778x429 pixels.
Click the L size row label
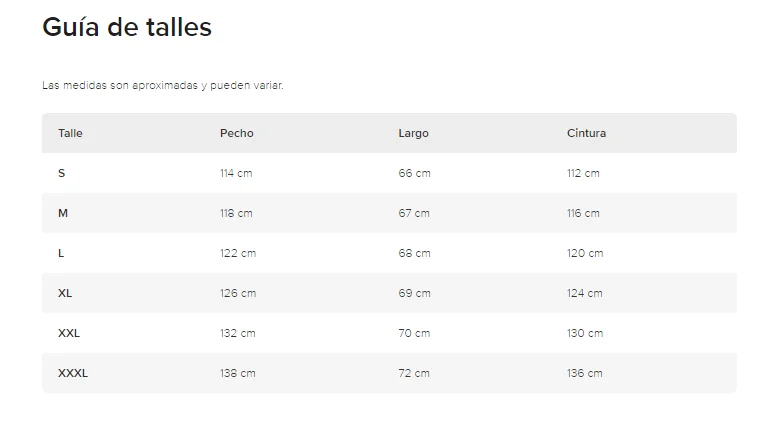(61, 253)
